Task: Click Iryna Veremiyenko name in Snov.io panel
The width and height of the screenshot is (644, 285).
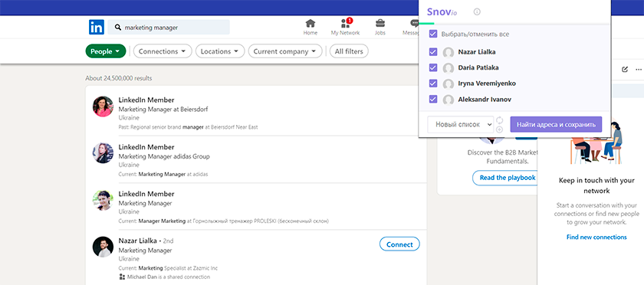Action: pos(487,84)
